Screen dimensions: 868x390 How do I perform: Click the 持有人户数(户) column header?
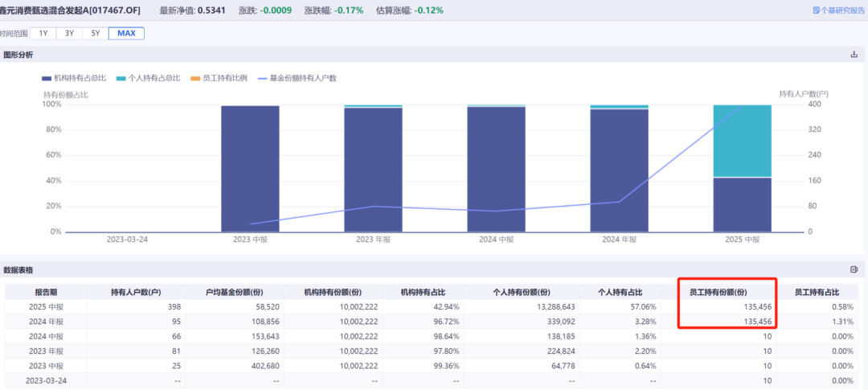(135, 292)
